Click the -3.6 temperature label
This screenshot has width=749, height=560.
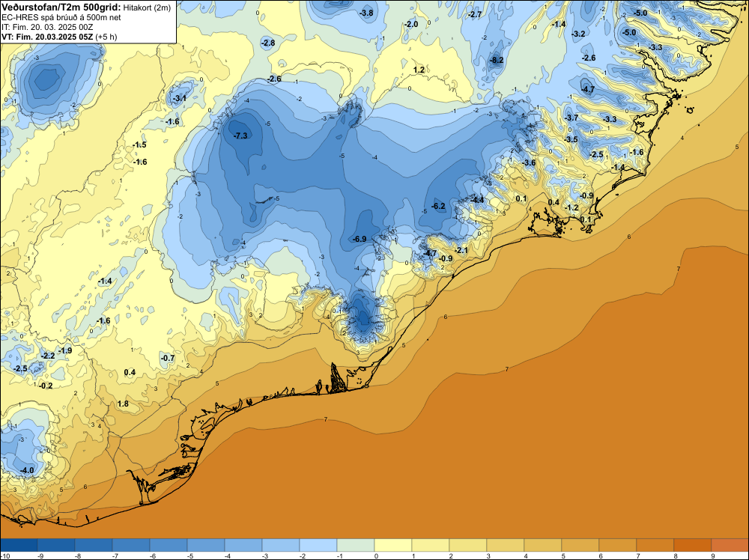(x=529, y=162)
